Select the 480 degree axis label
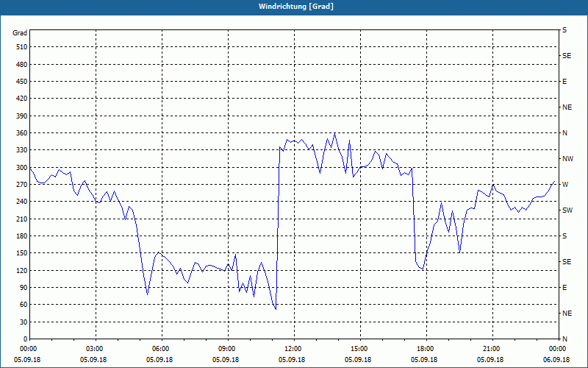The height and width of the screenshot is (368, 588). click(x=21, y=65)
